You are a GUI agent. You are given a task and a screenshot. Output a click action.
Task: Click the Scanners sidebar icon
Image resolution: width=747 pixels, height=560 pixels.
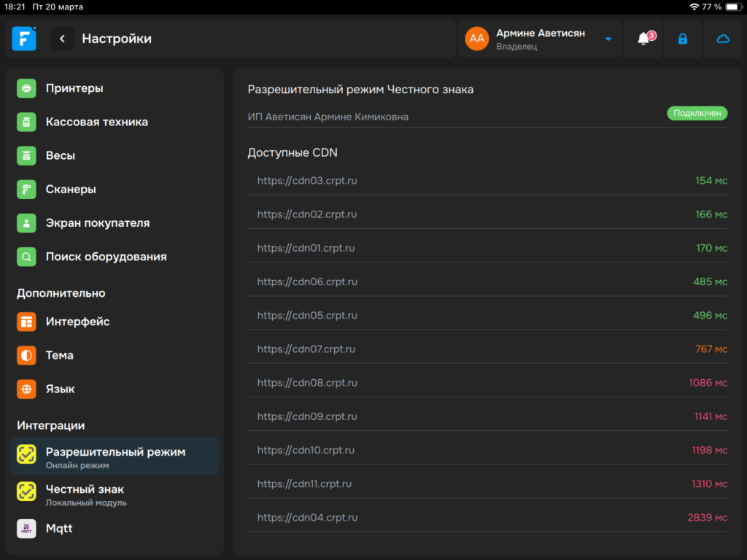(x=26, y=190)
